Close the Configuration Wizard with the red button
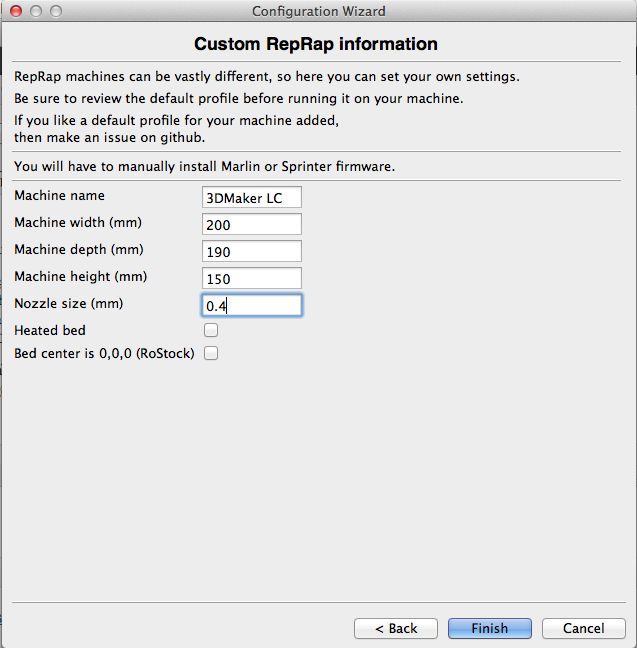 pyautogui.click(x=16, y=11)
